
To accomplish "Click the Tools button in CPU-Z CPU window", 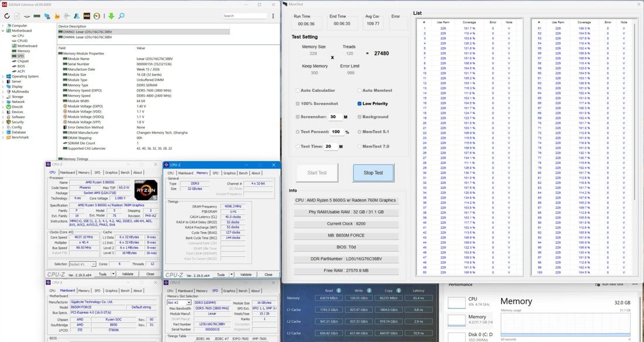I will pos(102,273).
